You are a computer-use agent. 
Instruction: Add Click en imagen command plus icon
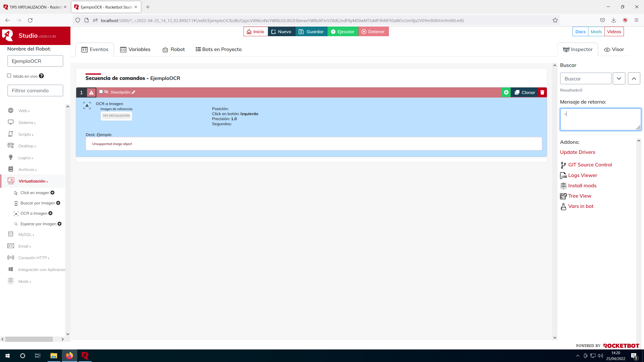pos(53,193)
